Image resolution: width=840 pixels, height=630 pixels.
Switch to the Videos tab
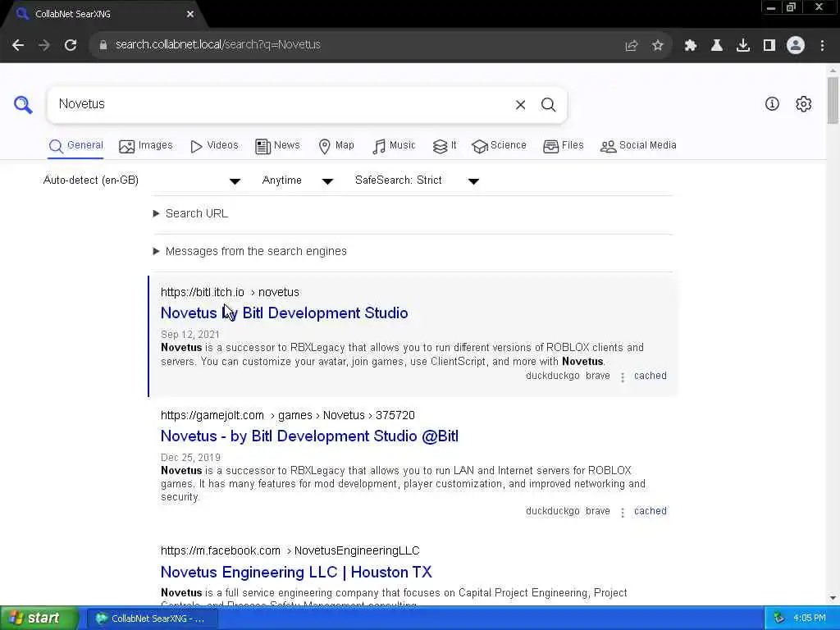click(x=214, y=146)
